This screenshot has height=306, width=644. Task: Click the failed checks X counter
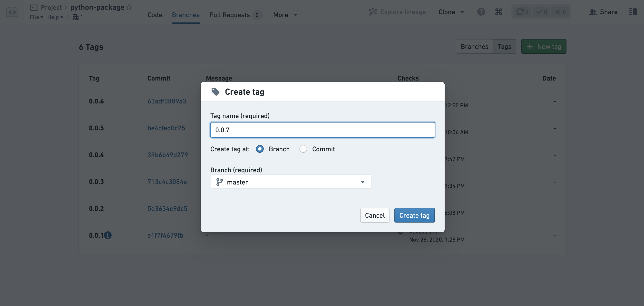560,12
